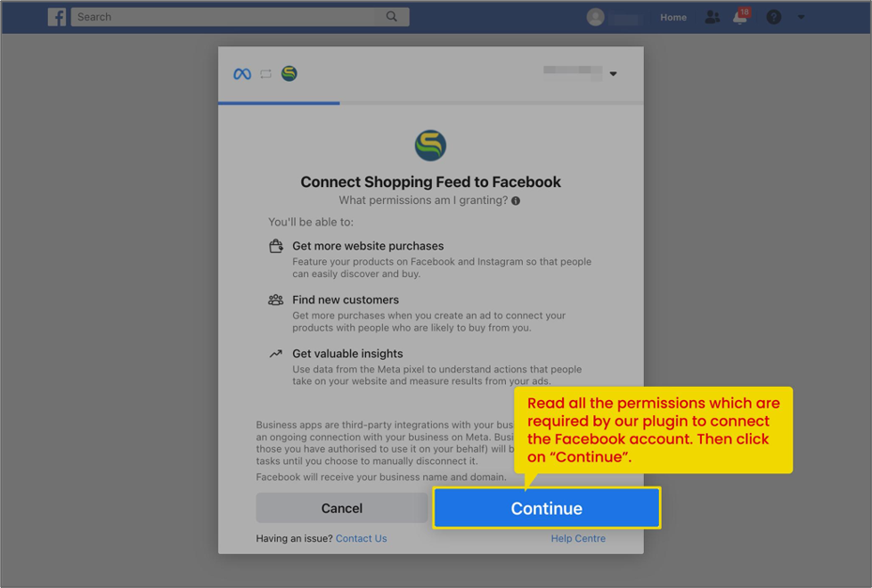
Task: Click the 'Connect Shopping Feed to Facebook' title
Action: click(x=430, y=182)
